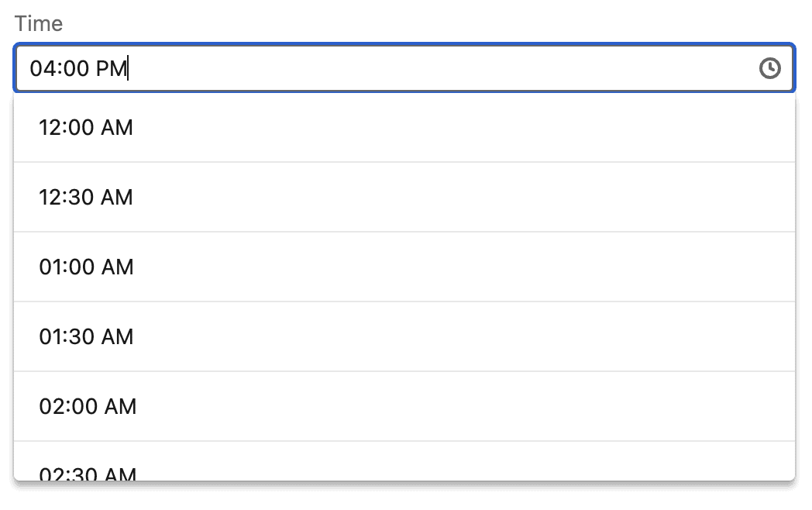This screenshot has height=510, width=812.
Task: Click the hour digits 04 in input
Action: click(40, 68)
